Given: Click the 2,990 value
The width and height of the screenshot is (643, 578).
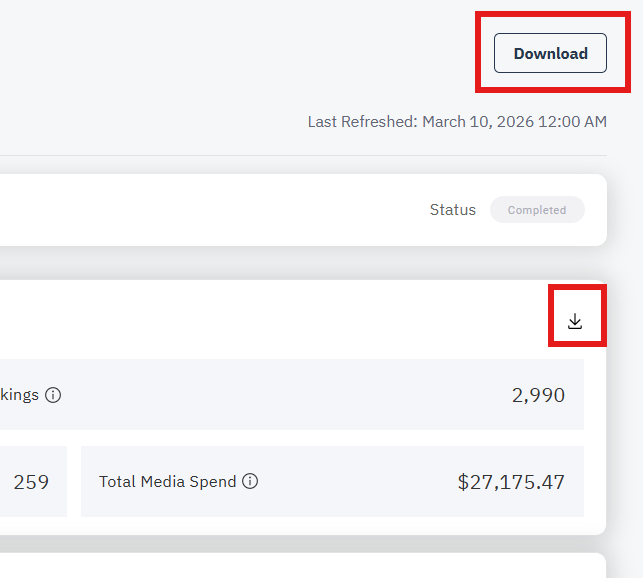Looking at the screenshot, I should (538, 395).
